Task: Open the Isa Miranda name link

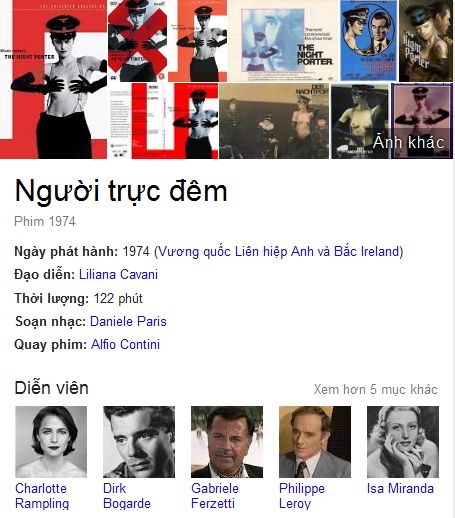Action: click(400, 489)
